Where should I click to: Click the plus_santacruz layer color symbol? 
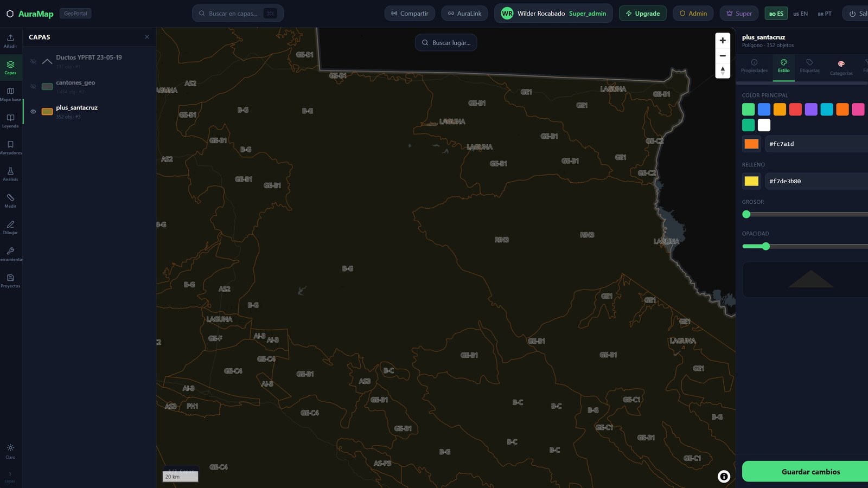pos(47,112)
